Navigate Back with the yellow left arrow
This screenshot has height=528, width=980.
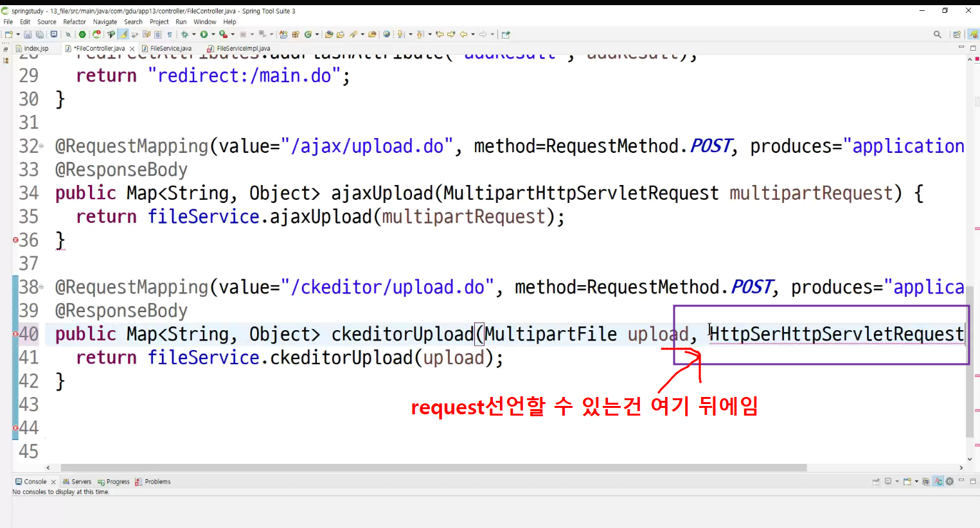(x=463, y=35)
